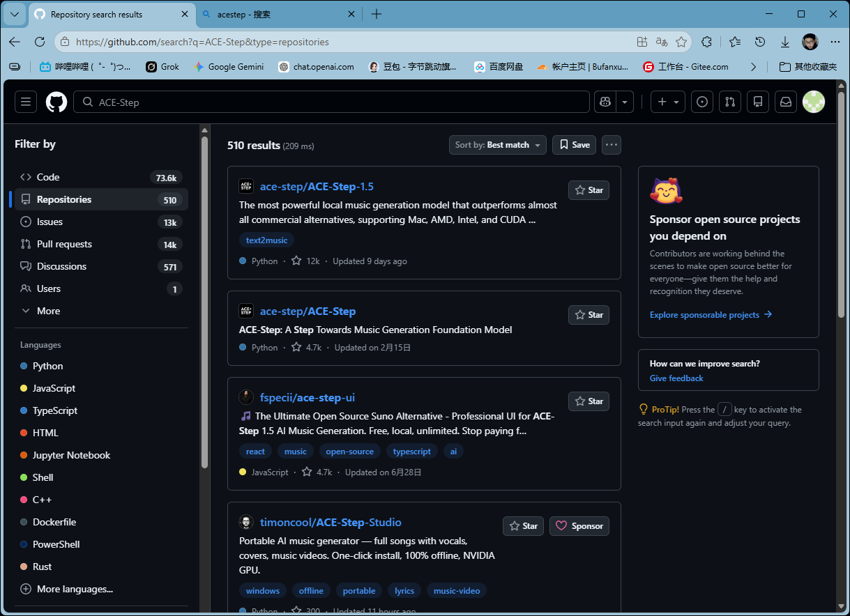Filter results by PowerShell language
This screenshot has height=616, width=850.
pyautogui.click(x=101, y=544)
